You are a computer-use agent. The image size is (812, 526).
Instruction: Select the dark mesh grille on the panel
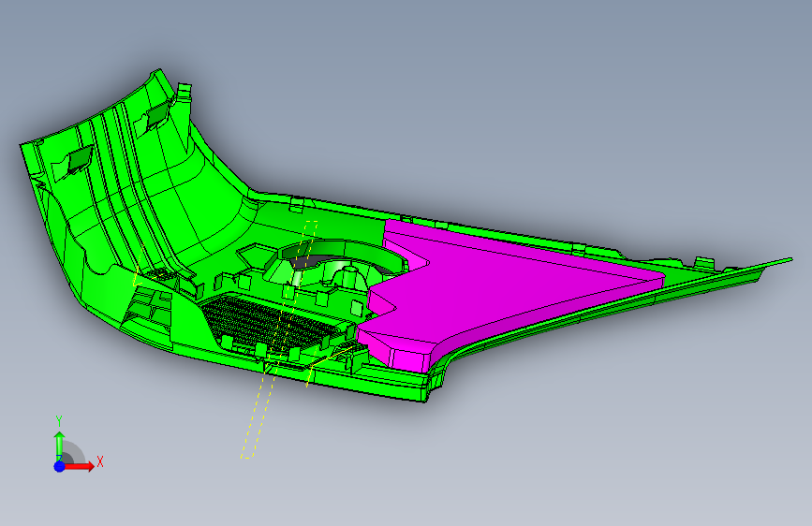[x=272, y=324]
